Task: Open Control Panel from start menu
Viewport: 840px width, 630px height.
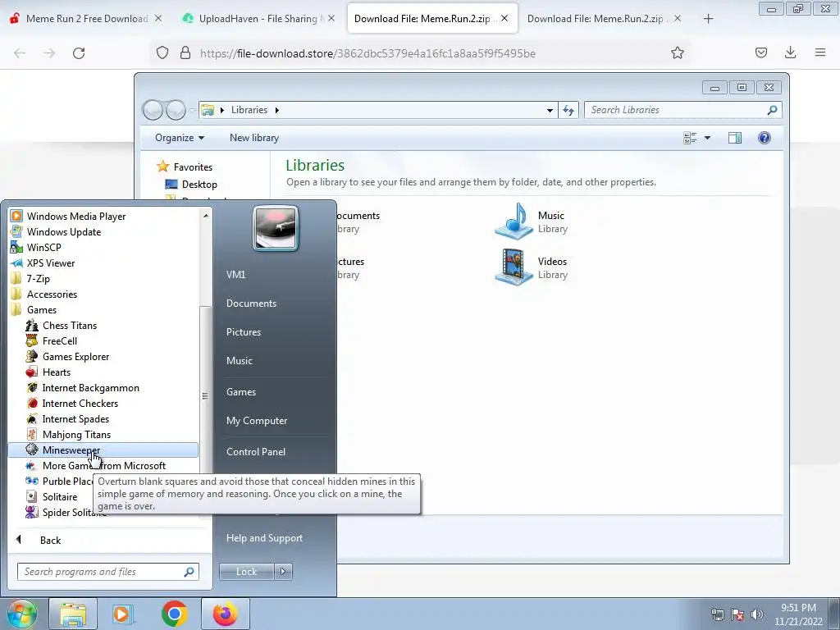Action: pyautogui.click(x=256, y=452)
